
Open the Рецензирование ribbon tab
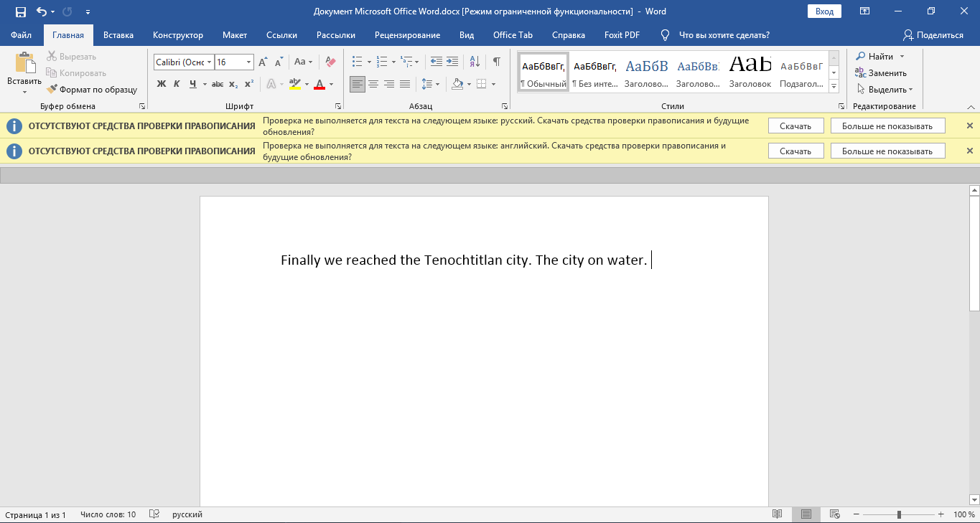pos(407,35)
